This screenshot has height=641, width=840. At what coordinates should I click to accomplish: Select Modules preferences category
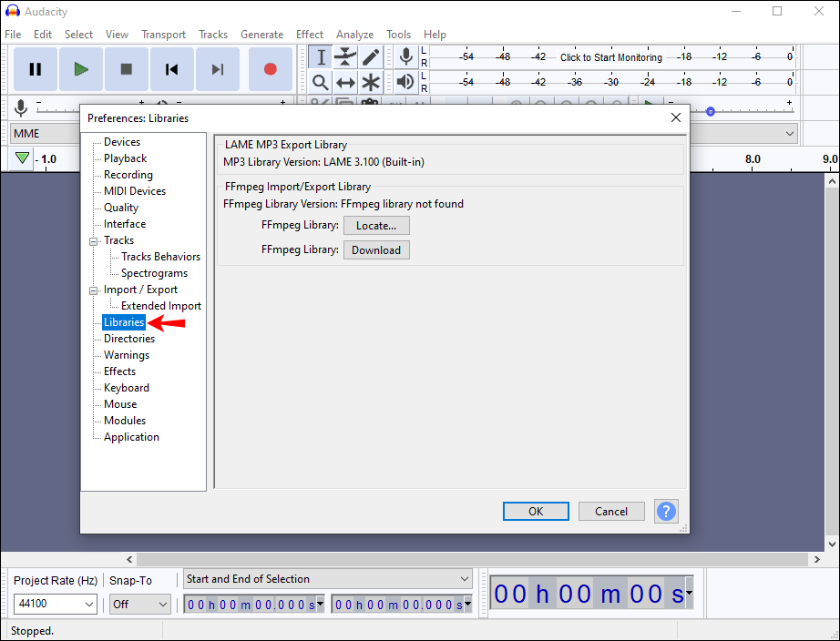125,421
